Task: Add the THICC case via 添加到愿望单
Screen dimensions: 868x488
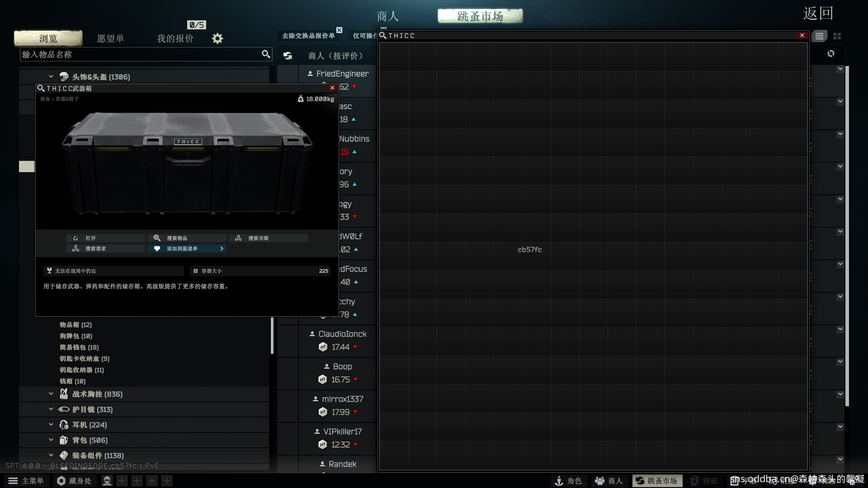Action: point(187,249)
